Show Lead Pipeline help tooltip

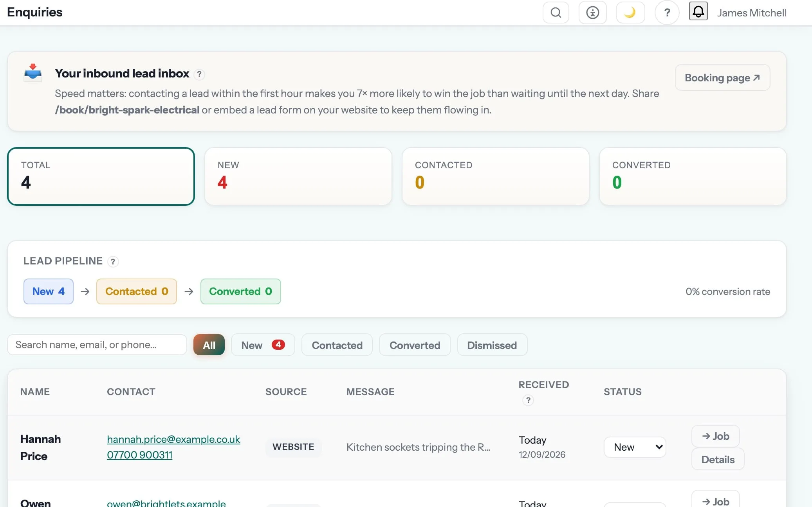113,261
